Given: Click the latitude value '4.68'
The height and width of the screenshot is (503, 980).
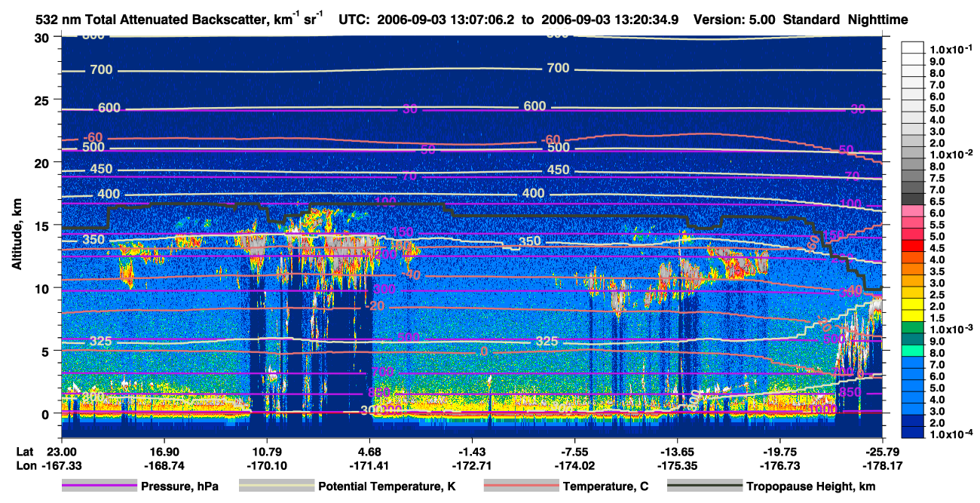Looking at the screenshot, I should coord(369,451).
